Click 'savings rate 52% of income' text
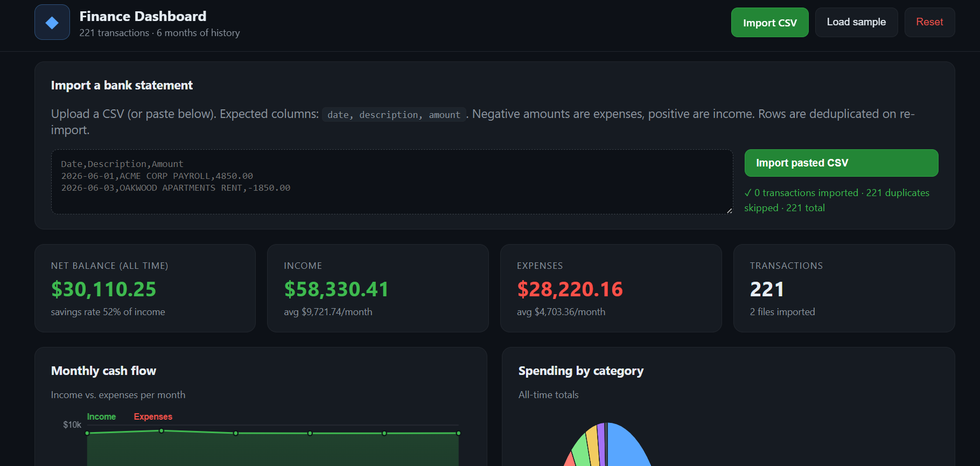 (x=108, y=312)
